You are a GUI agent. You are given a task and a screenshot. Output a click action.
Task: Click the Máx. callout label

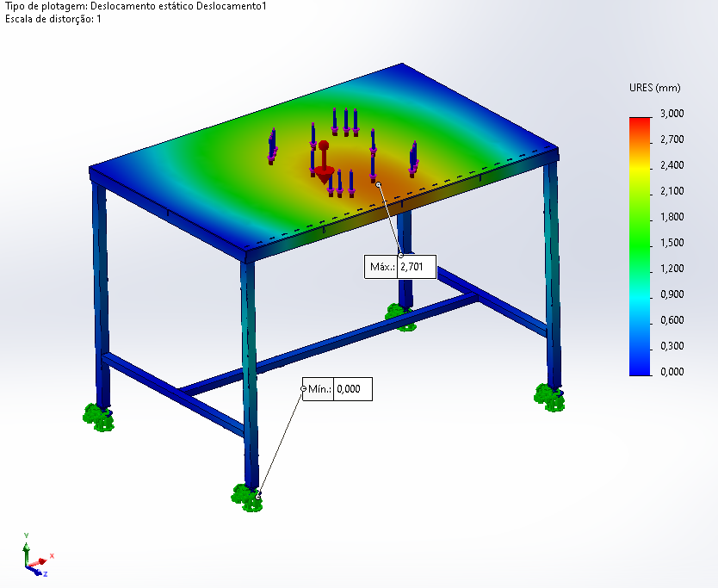tap(381, 267)
